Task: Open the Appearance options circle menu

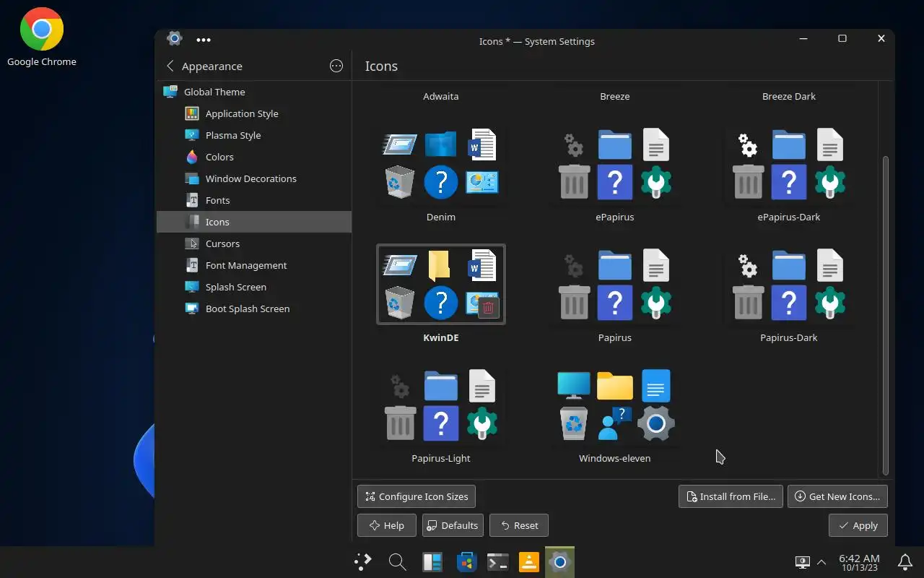Action: pyautogui.click(x=336, y=66)
